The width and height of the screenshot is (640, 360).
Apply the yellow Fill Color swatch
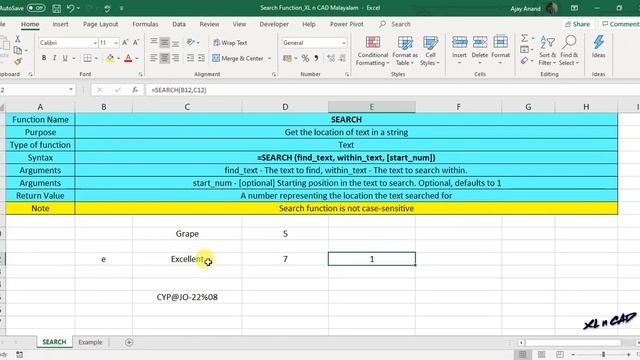pos(110,58)
